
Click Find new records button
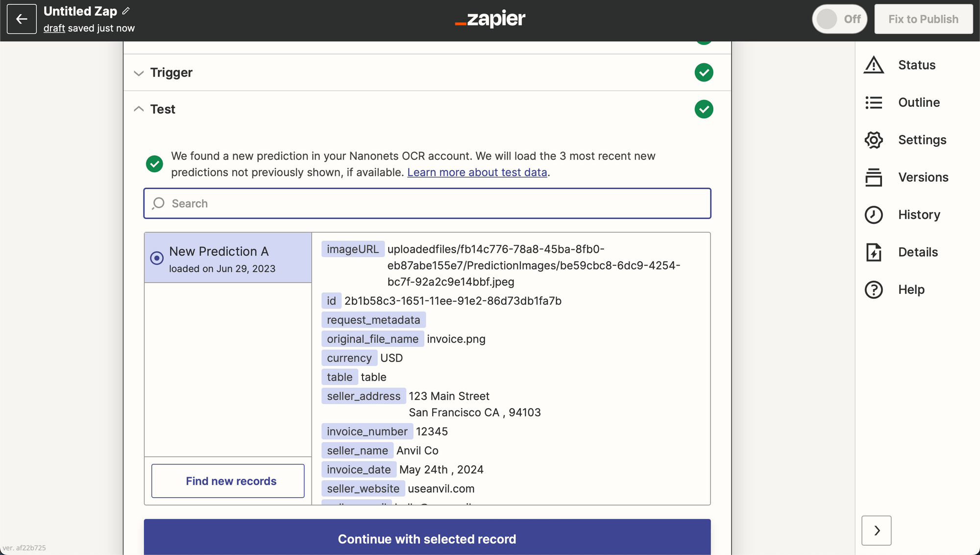pyautogui.click(x=231, y=481)
